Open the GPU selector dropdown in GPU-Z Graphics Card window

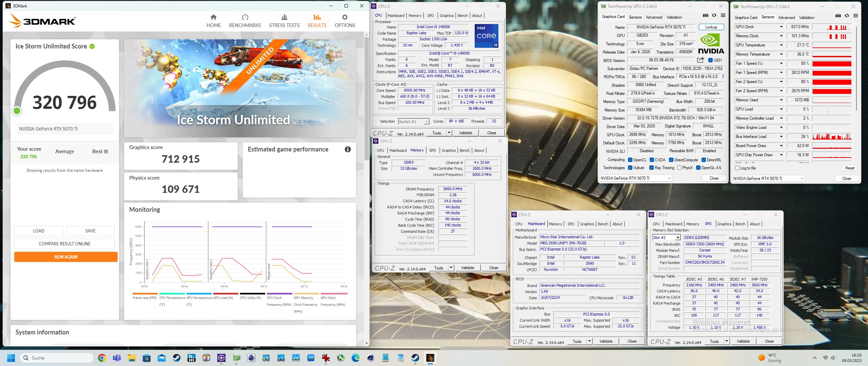pyautogui.click(x=636, y=178)
